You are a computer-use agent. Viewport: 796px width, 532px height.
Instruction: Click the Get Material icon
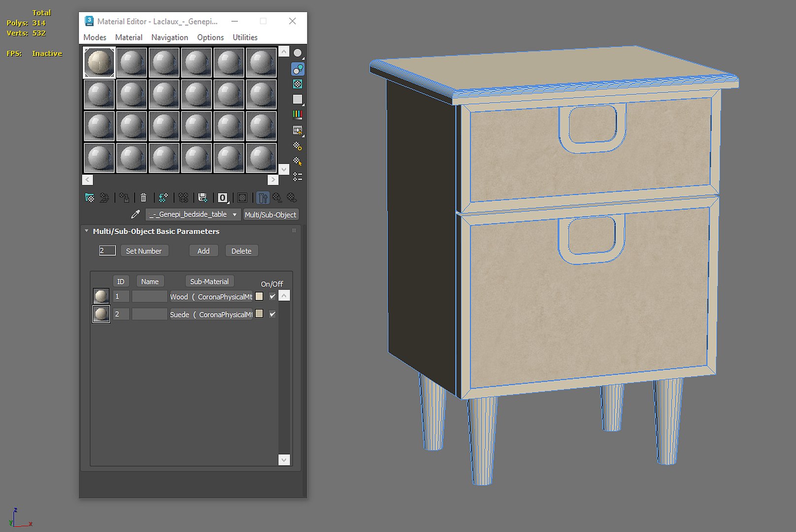click(90, 198)
